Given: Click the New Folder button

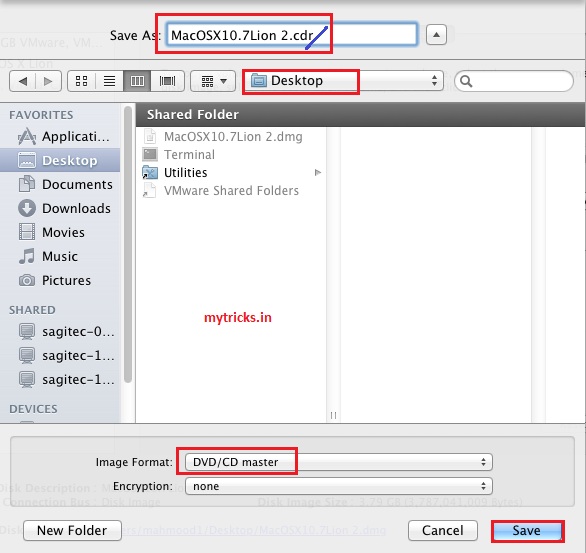Looking at the screenshot, I should point(72,530).
